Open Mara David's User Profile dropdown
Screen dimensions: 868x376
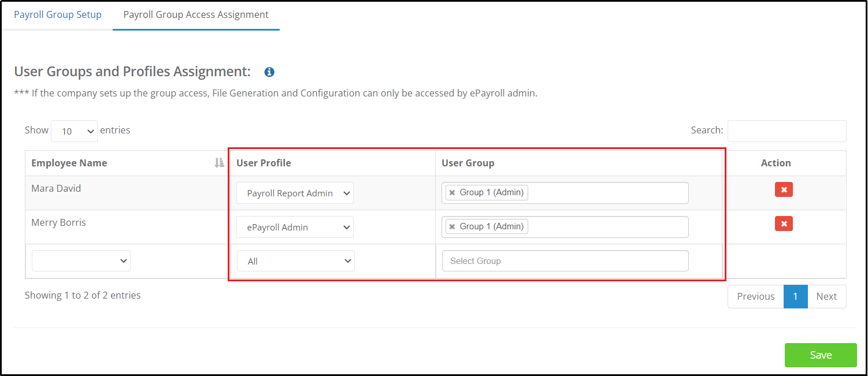[x=295, y=193]
